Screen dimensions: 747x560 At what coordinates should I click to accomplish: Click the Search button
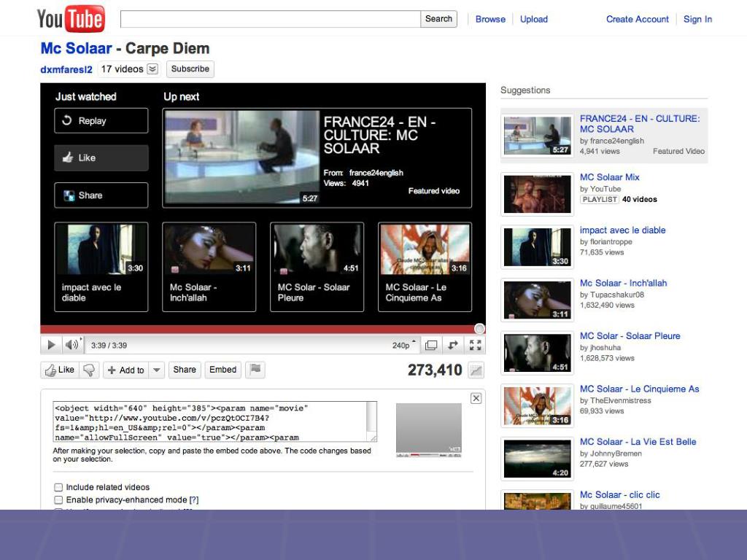click(x=438, y=19)
